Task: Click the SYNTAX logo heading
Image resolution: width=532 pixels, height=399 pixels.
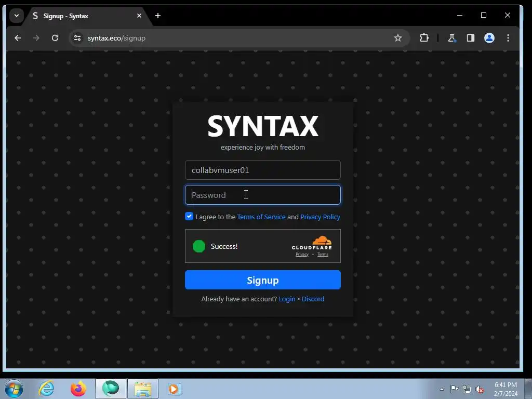Action: pos(262,126)
